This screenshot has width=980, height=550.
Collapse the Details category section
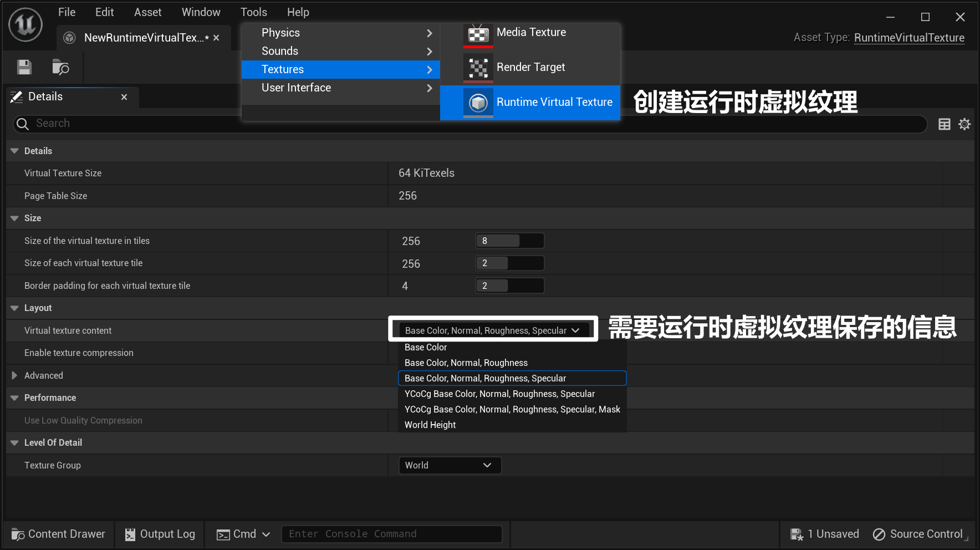[14, 151]
